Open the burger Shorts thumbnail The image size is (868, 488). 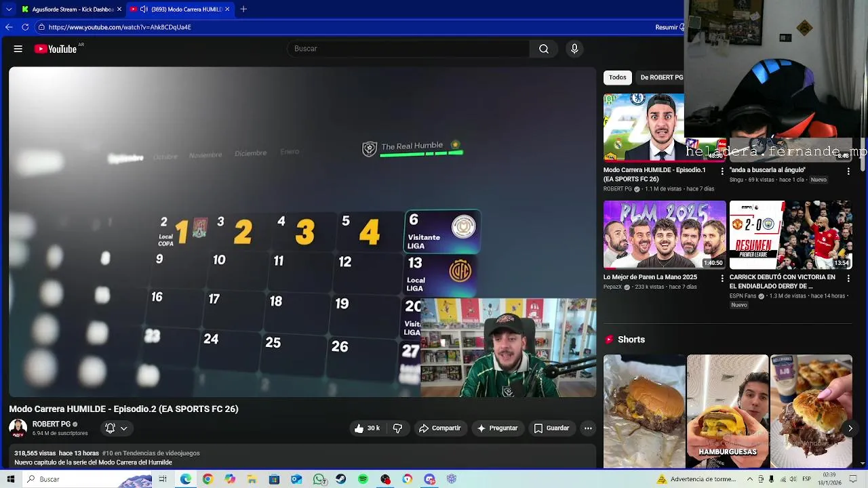coord(644,411)
